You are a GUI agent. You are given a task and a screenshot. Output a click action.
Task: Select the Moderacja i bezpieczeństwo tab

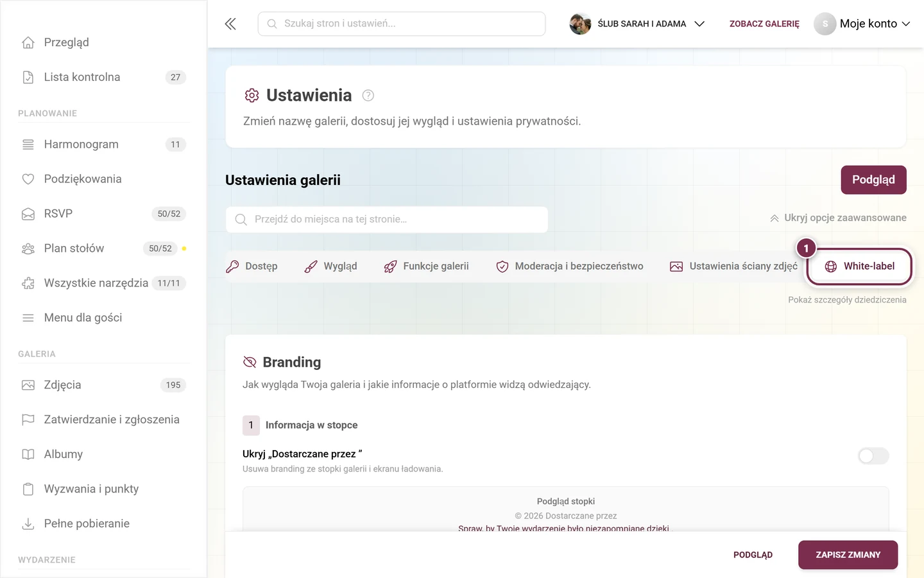pos(570,267)
